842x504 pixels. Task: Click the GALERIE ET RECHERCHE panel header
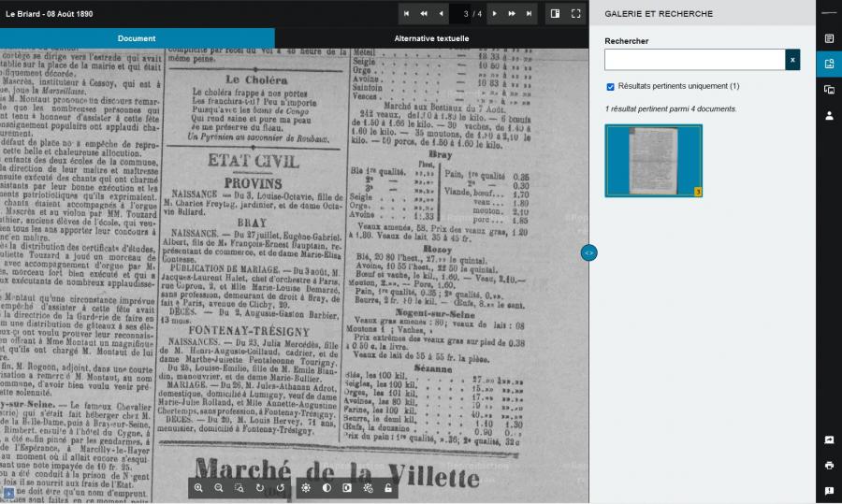[659, 14]
